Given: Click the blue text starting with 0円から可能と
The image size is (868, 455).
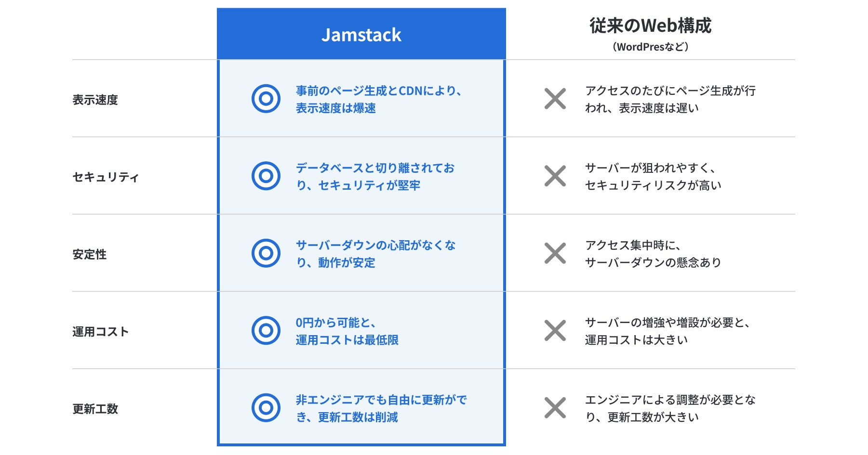Looking at the screenshot, I should [x=347, y=331].
